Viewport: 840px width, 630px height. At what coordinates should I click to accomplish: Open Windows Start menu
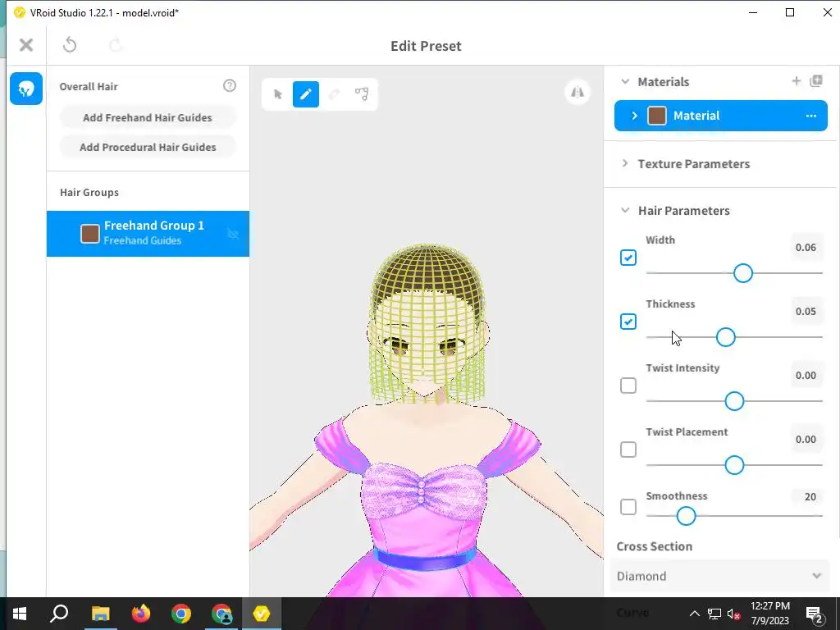(x=20, y=614)
